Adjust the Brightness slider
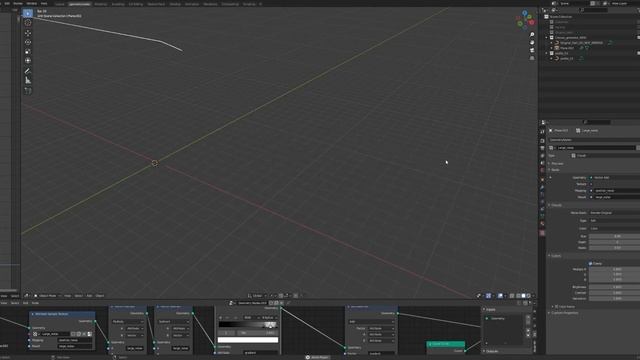The image size is (640, 360). tap(614, 287)
